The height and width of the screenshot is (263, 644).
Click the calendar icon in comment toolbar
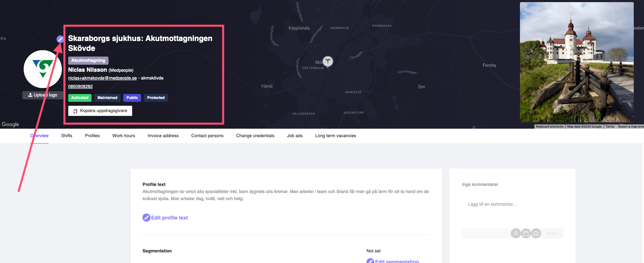click(x=526, y=233)
